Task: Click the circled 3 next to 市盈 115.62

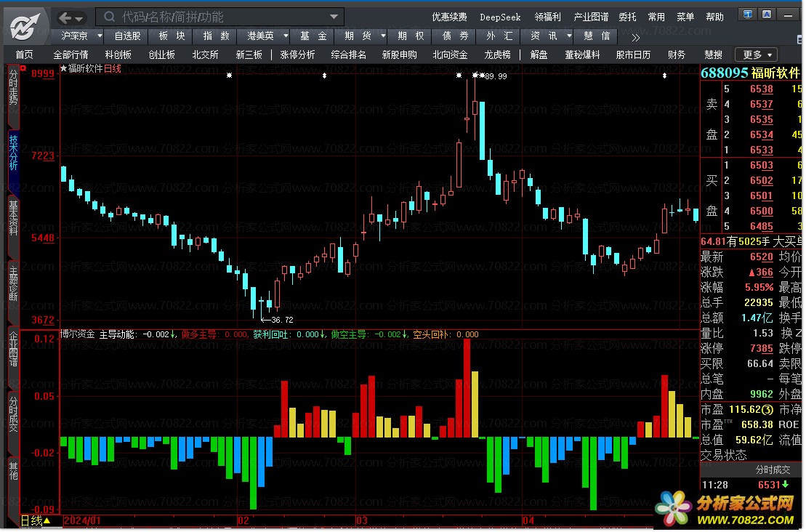Action: coord(767,410)
